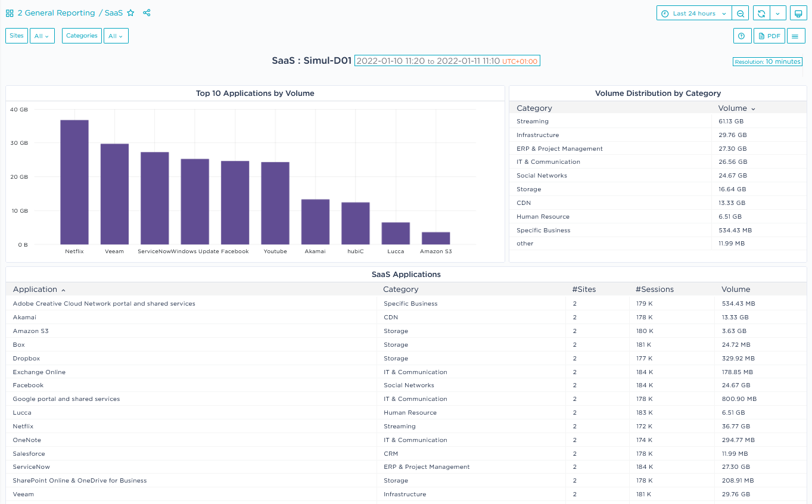Export dashboard as PDF
The width and height of the screenshot is (812, 504).
pos(769,36)
